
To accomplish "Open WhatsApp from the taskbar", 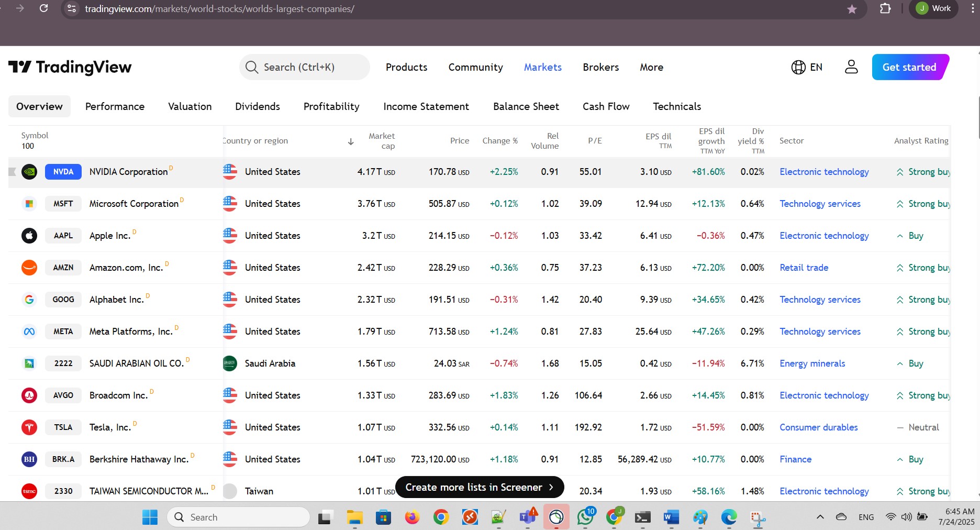I will coord(585,517).
